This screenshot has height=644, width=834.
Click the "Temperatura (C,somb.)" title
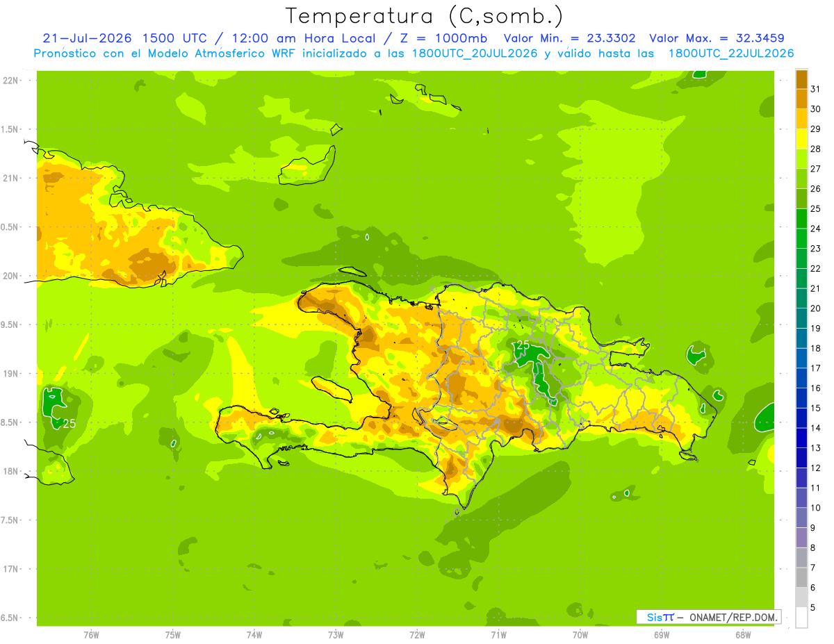point(424,16)
